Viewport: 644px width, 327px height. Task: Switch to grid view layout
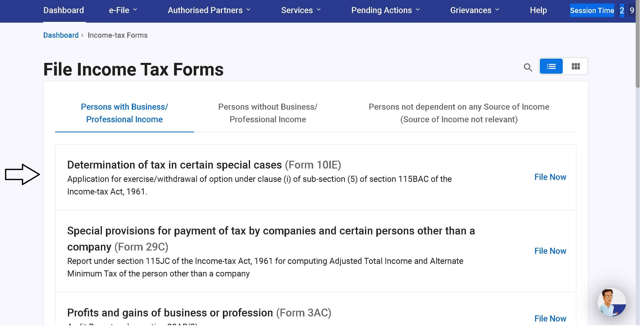pos(576,66)
